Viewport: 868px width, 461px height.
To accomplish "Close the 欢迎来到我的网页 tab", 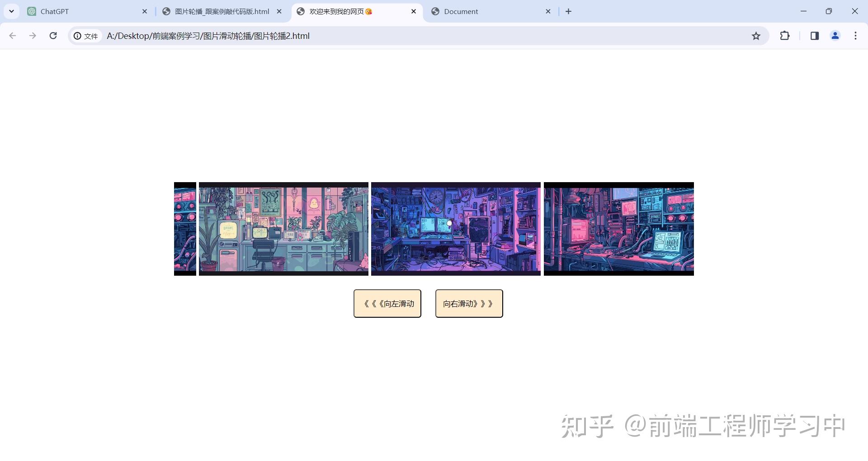I will coord(414,12).
